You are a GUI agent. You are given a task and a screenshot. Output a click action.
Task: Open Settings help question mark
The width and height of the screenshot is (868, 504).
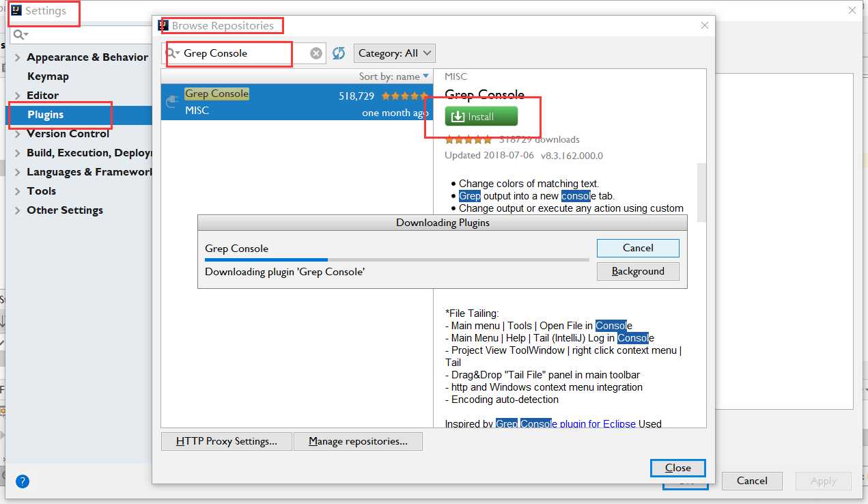pyautogui.click(x=23, y=481)
